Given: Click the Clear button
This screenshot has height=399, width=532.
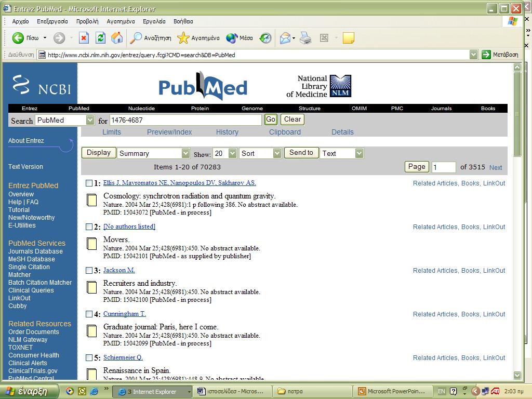Looking at the screenshot, I should 292,119.
